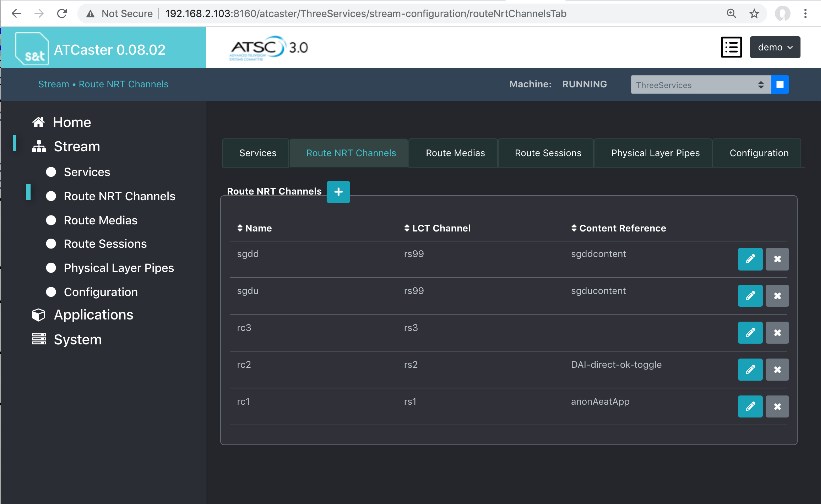The image size is (821, 504).
Task: Collapse the Stream section in the sidebar
Action: pos(76,146)
